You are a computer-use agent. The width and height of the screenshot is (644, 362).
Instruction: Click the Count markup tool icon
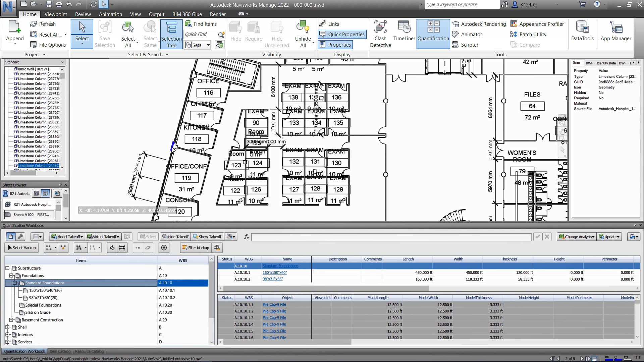click(x=164, y=248)
